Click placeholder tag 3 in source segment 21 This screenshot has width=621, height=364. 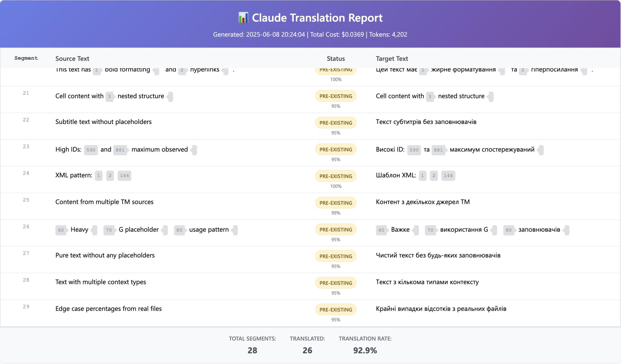point(109,96)
